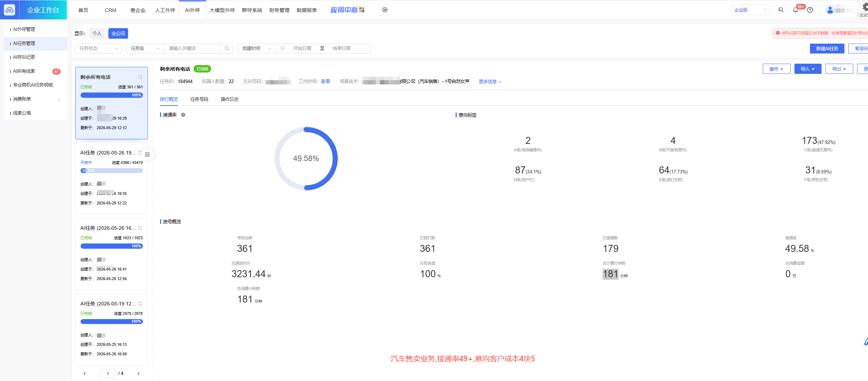Click the 10.12% progress bar
The width and height of the screenshot is (868, 381).
pos(112,171)
